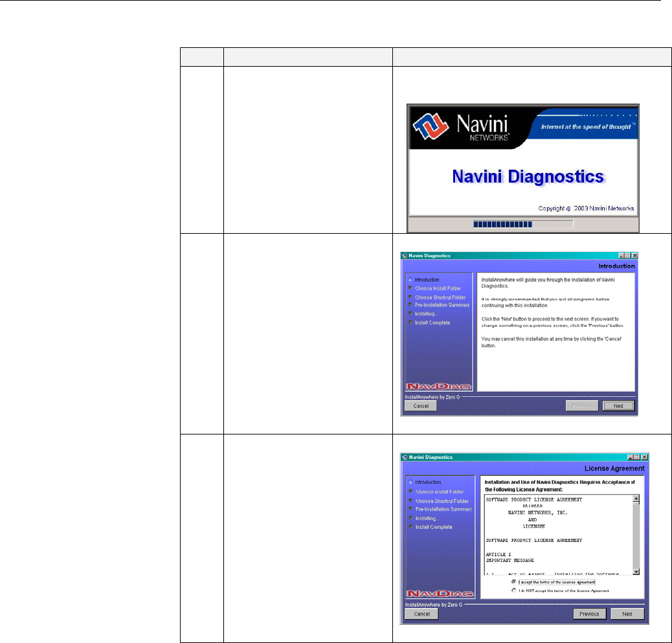Click 'InstallAnywhere will guide you' paragraph

(x=548, y=282)
